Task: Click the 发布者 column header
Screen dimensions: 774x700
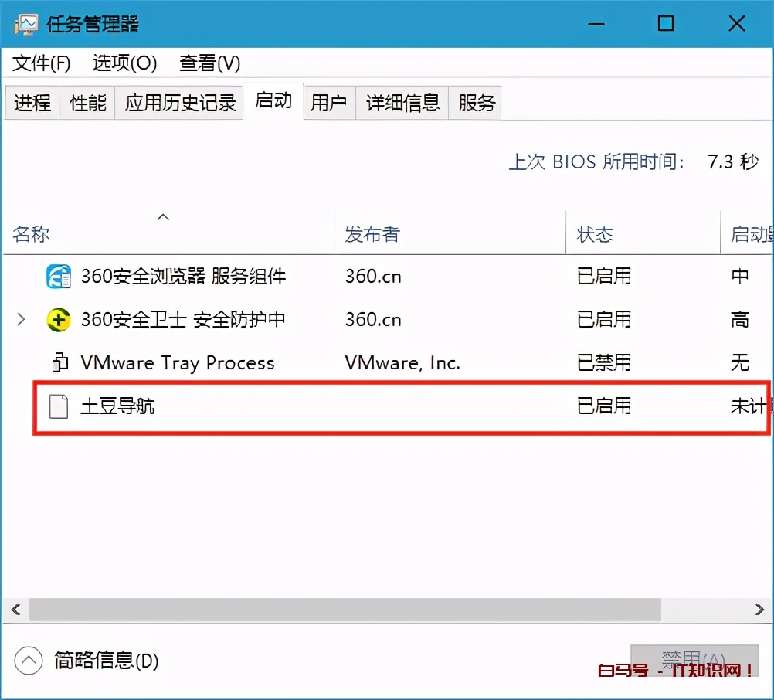Action: tap(372, 234)
